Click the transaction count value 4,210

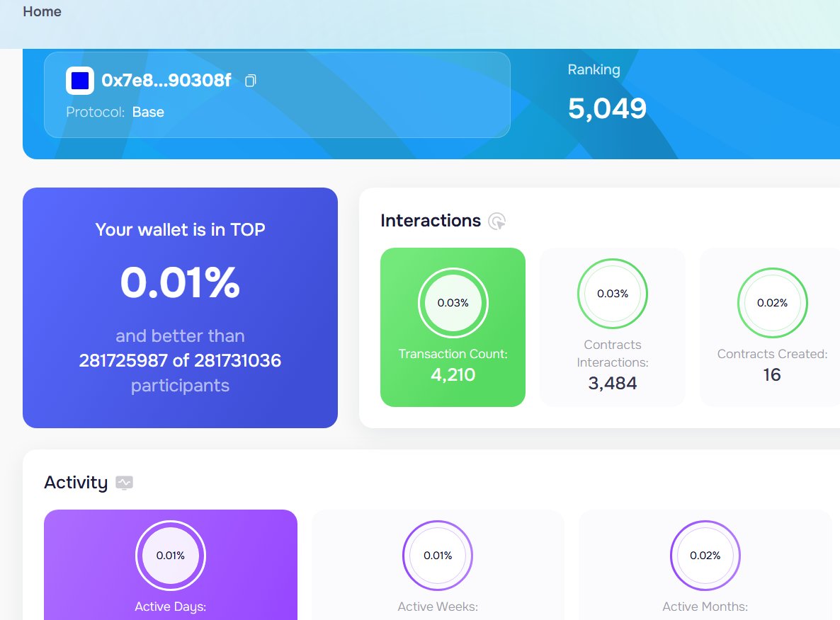[453, 375]
